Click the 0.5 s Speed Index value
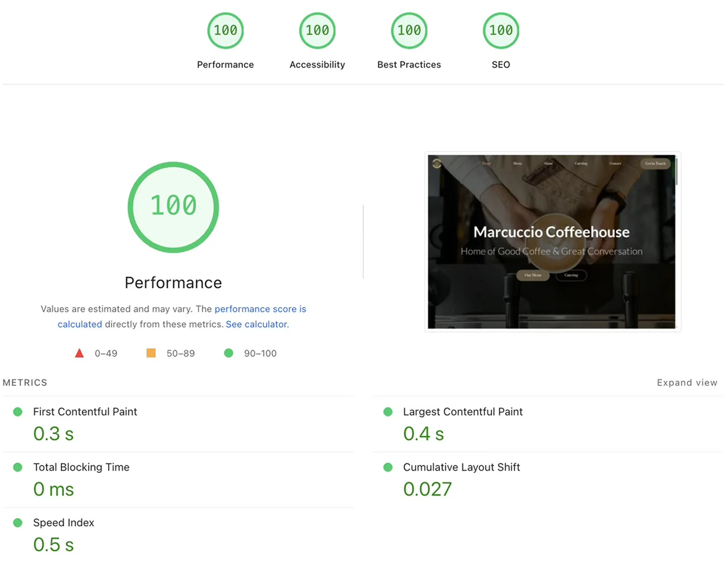Viewport: 728px width, 565px height. point(53,545)
